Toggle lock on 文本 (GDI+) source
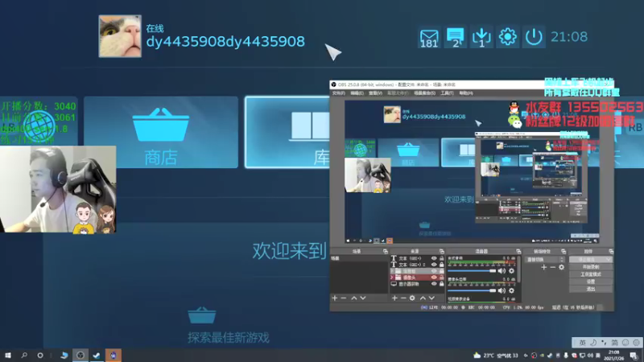The image size is (644, 362). (x=441, y=258)
